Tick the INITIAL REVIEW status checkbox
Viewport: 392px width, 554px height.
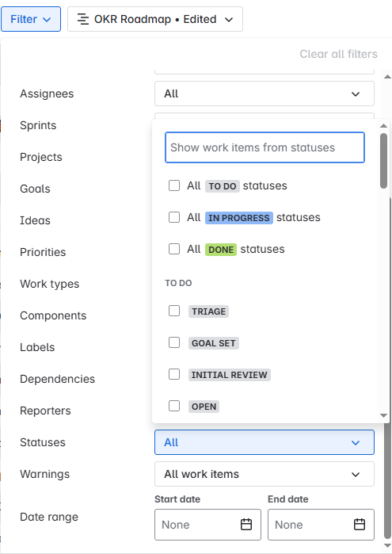click(x=174, y=374)
